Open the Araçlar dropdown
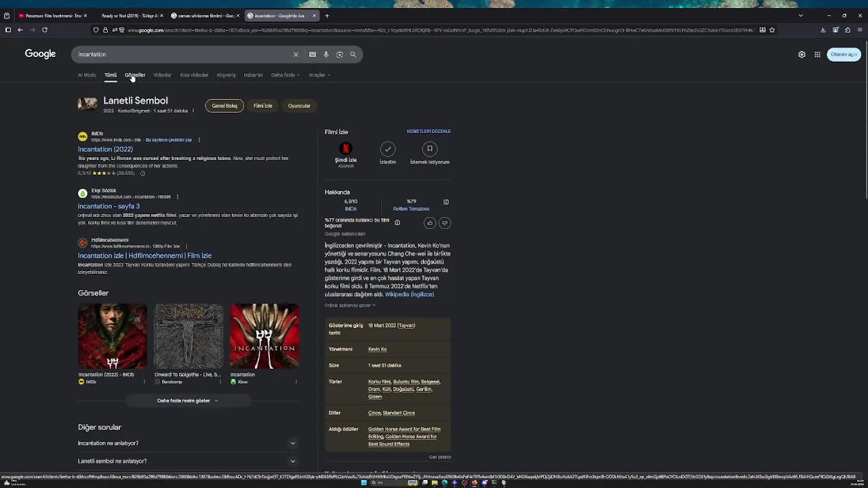Screen dimensions: 868x488 tap(319, 75)
